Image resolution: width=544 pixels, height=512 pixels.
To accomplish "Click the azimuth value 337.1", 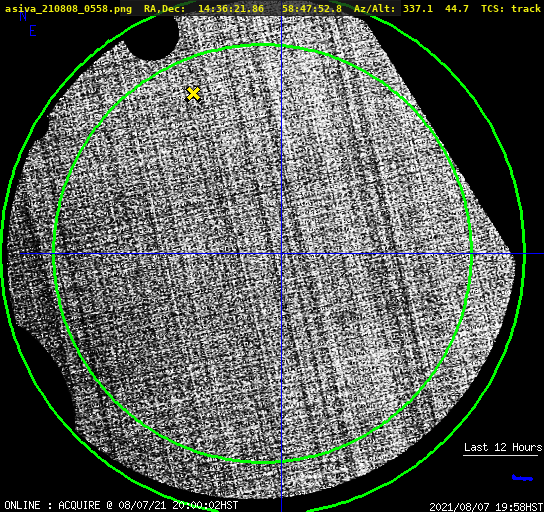I will point(418,9).
